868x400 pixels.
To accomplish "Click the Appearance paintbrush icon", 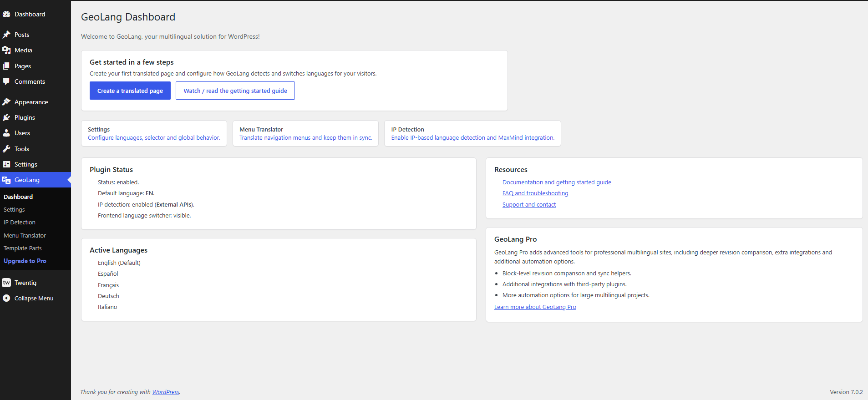I will pos(6,102).
